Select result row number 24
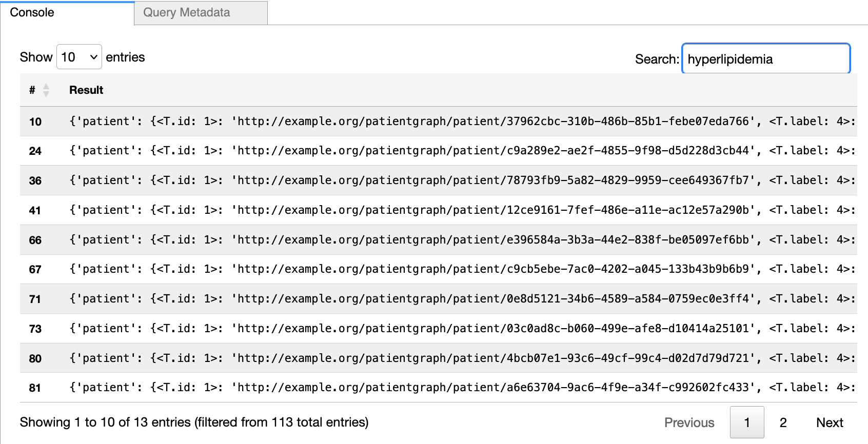This screenshot has height=444, width=868. coord(35,151)
